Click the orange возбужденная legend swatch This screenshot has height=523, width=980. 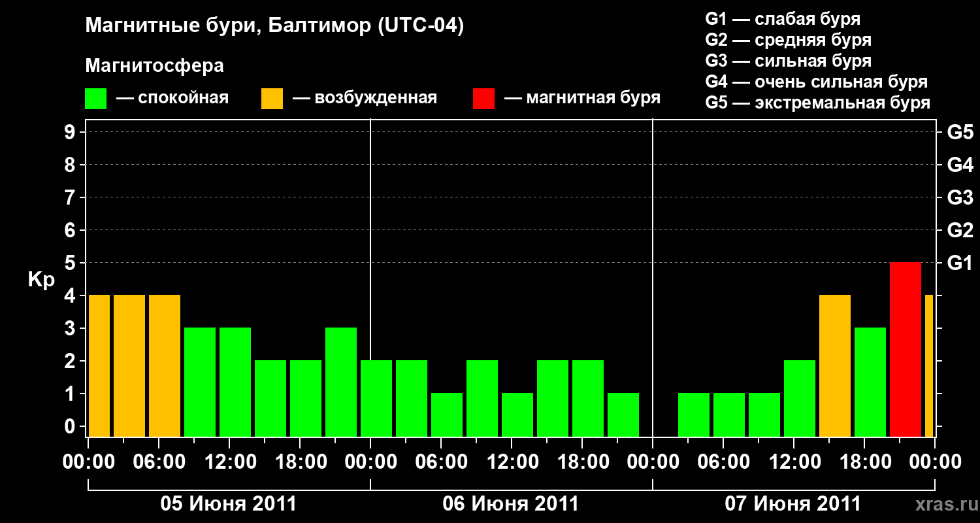272,99
